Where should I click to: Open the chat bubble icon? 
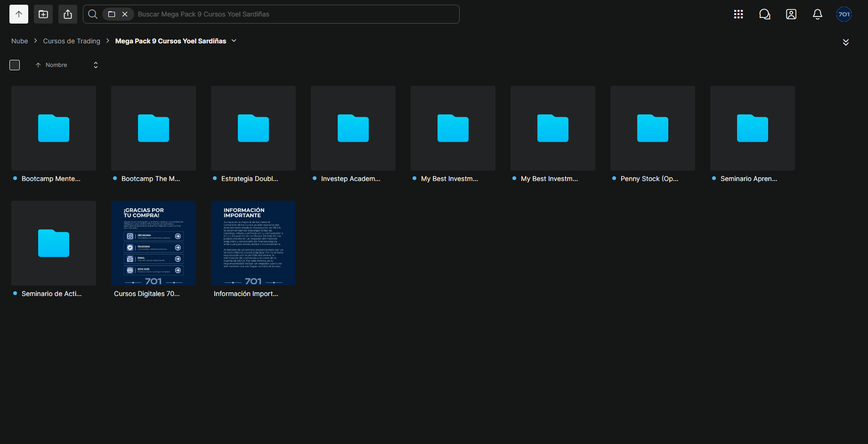pos(765,14)
